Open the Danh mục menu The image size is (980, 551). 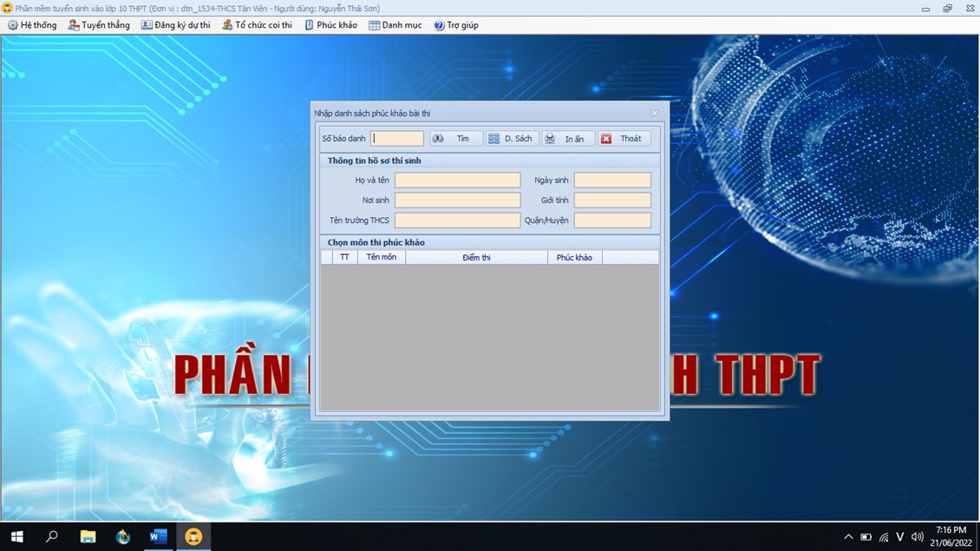pos(395,25)
